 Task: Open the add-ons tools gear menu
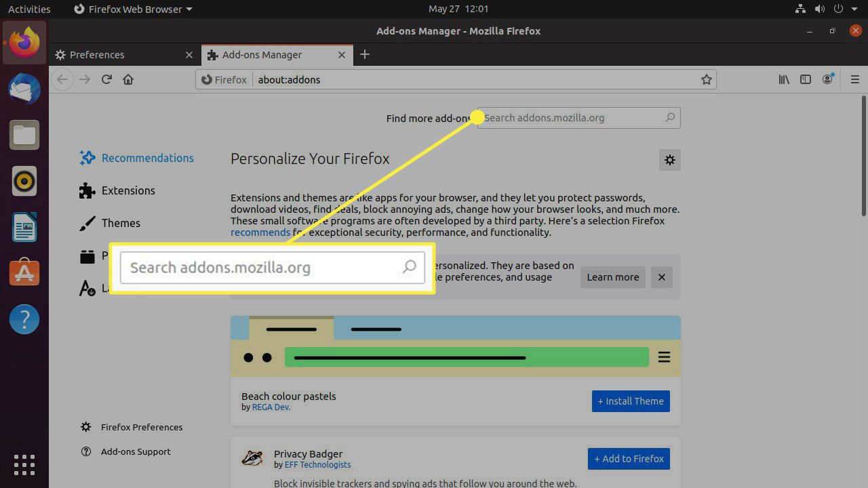click(x=670, y=160)
